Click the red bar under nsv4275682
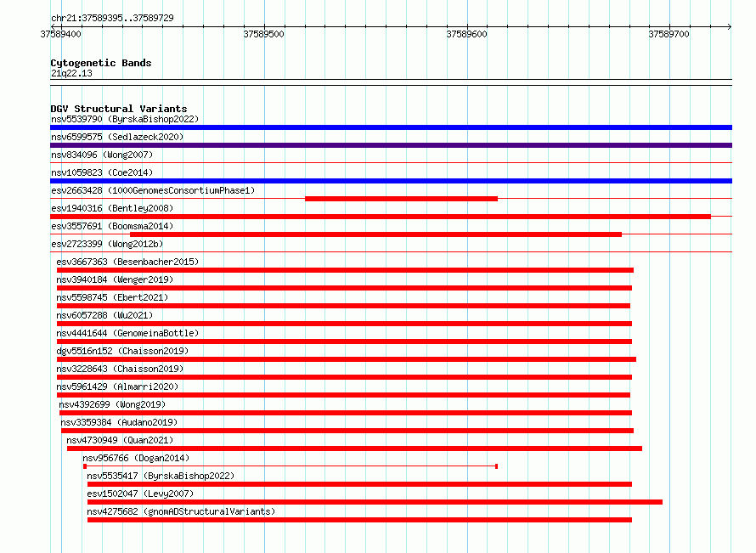Image resolution: width=756 pixels, height=553 pixels. pos(359,520)
